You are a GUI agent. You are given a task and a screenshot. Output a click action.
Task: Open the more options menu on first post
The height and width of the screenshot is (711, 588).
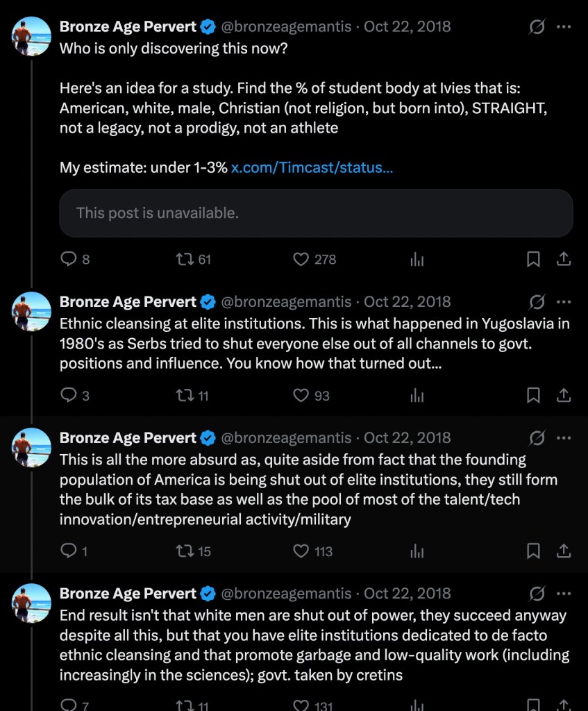[564, 26]
